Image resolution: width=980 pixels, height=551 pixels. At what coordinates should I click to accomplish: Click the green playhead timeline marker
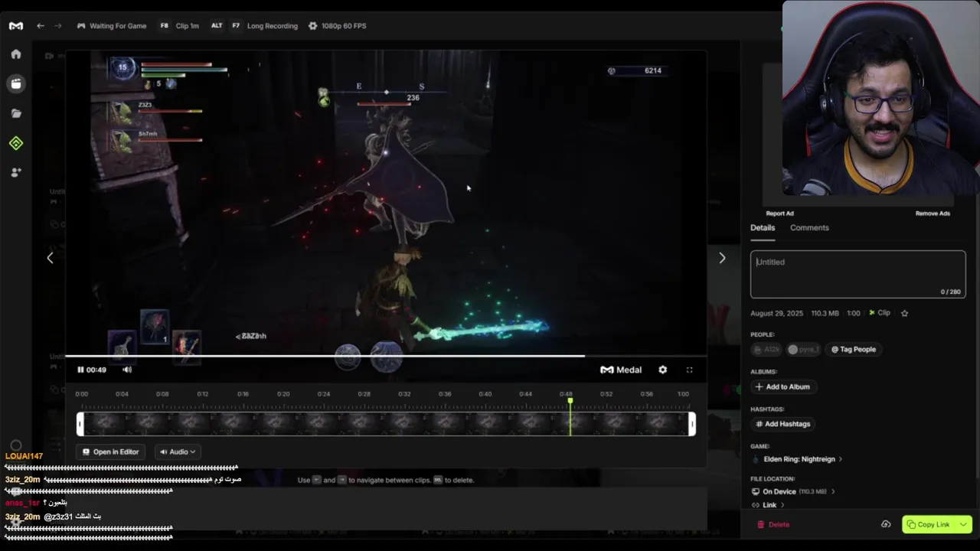pyautogui.click(x=570, y=416)
